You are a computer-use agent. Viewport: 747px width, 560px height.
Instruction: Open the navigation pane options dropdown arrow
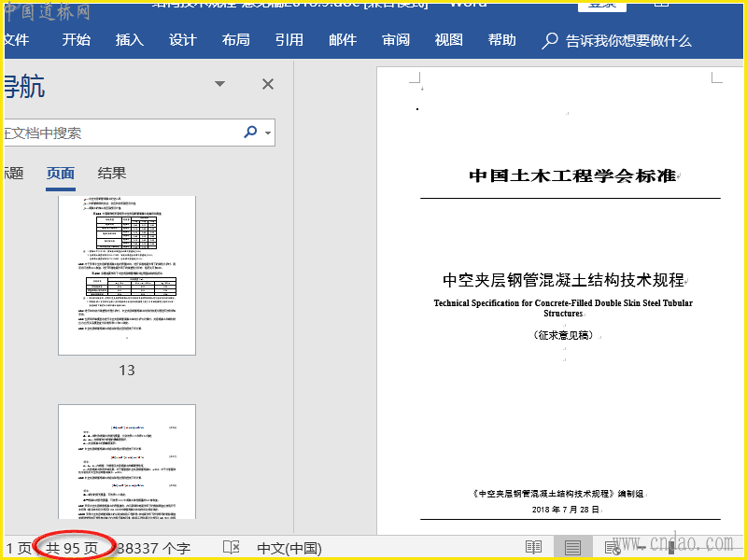[219, 84]
